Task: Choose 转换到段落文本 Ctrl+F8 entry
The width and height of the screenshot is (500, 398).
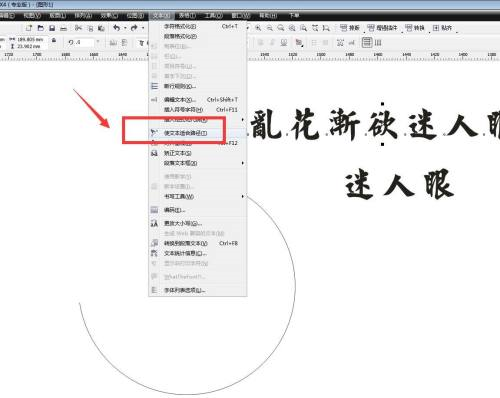Action: pyautogui.click(x=198, y=243)
